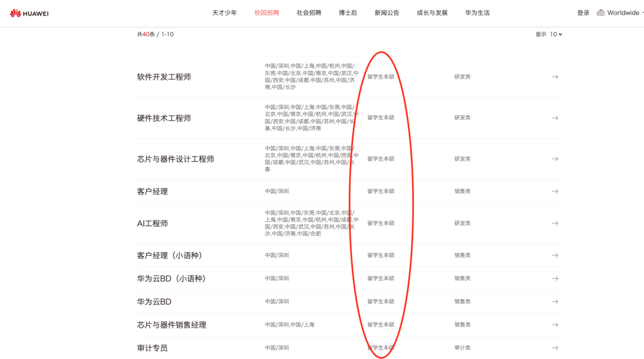This screenshot has width=644, height=359.
Task: Click 中国/深圳 in 审计专员 row
Action: tap(277, 348)
